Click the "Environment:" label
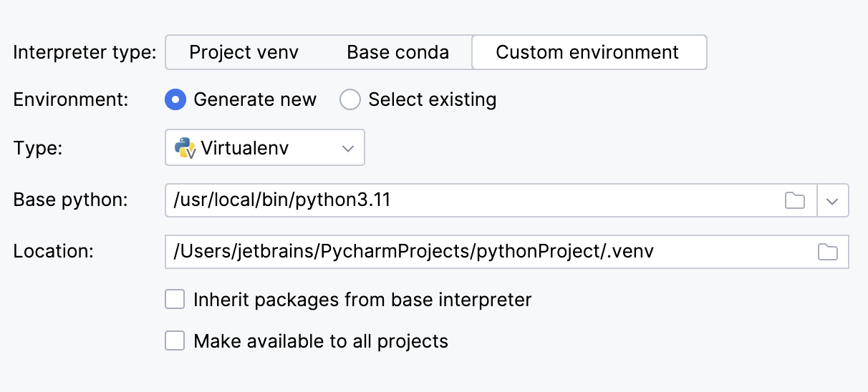The width and height of the screenshot is (868, 392). (x=71, y=99)
